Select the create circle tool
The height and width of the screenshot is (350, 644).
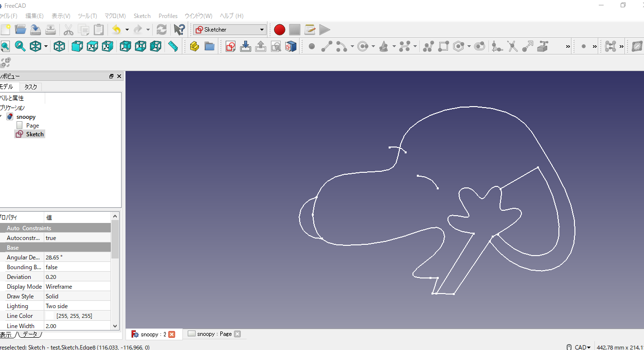click(363, 46)
